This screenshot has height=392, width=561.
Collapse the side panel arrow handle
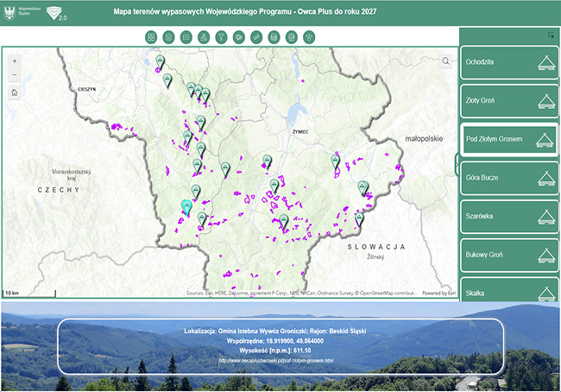pyautogui.click(x=457, y=164)
